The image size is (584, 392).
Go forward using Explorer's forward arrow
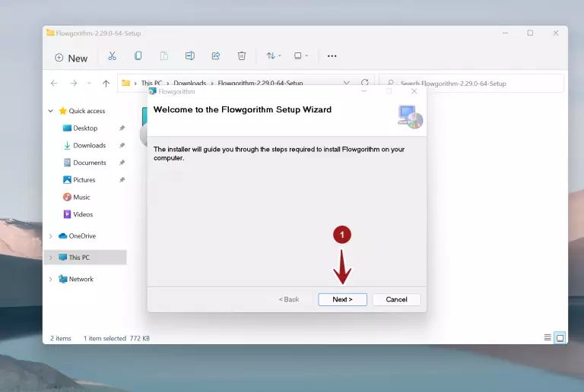tap(73, 84)
